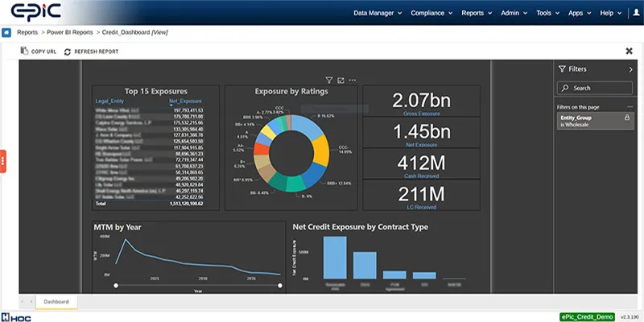Click the Refresh Report arrows icon
644x322 pixels.
pos(68,52)
